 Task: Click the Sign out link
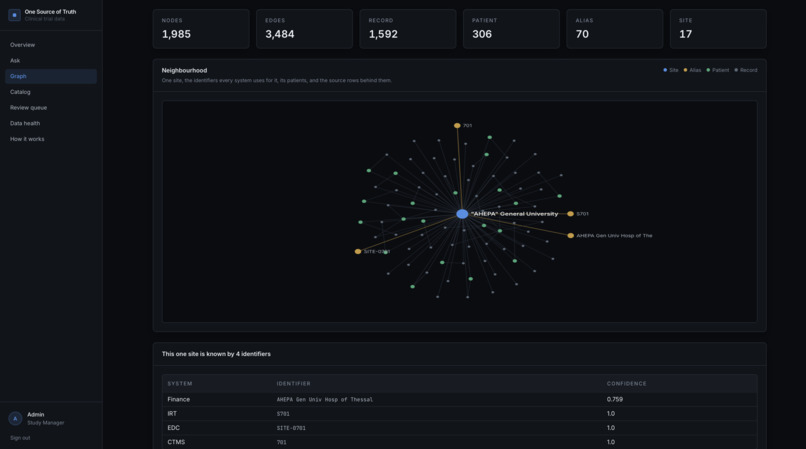(20, 438)
